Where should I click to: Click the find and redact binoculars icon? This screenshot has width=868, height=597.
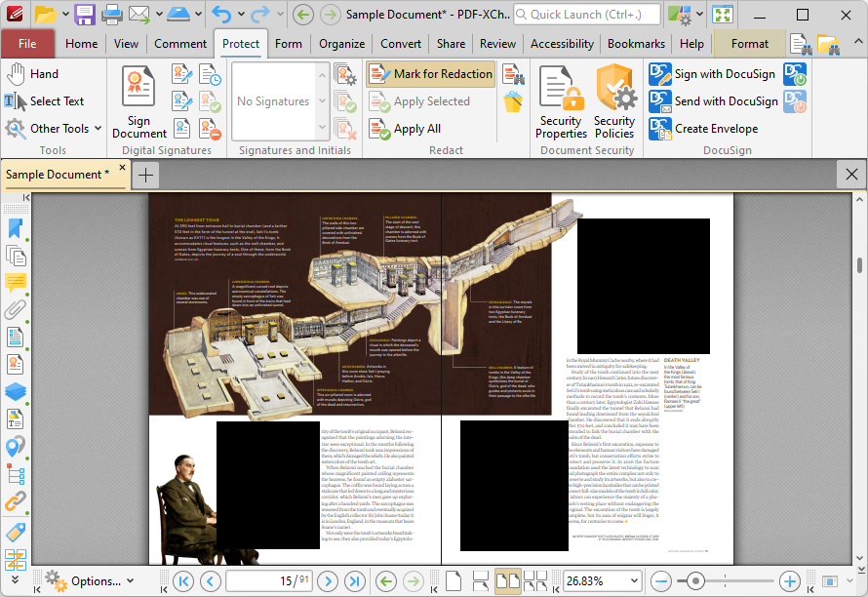tap(513, 74)
